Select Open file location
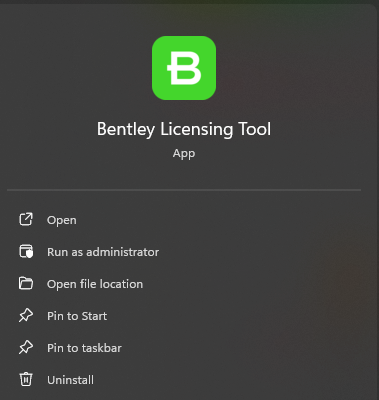 point(95,284)
